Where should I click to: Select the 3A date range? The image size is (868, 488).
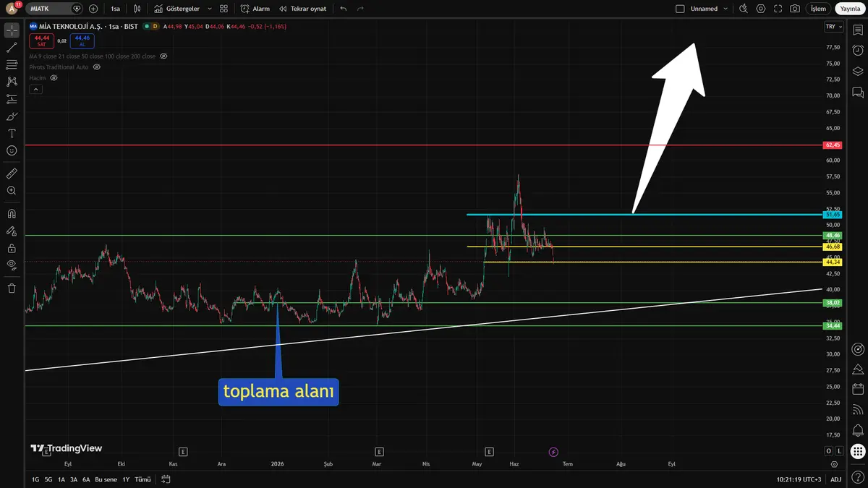click(x=74, y=479)
